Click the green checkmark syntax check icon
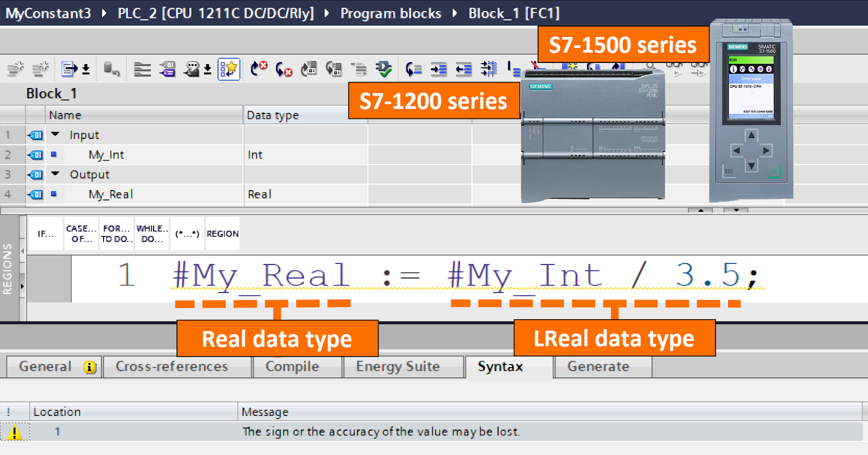This screenshot has width=868, height=455. [384, 69]
